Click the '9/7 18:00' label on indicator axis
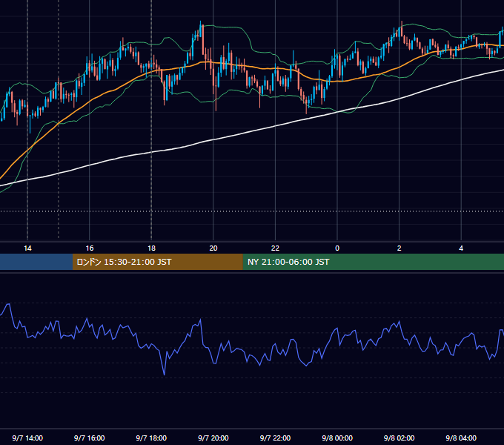504x445 pixels. [151, 438]
